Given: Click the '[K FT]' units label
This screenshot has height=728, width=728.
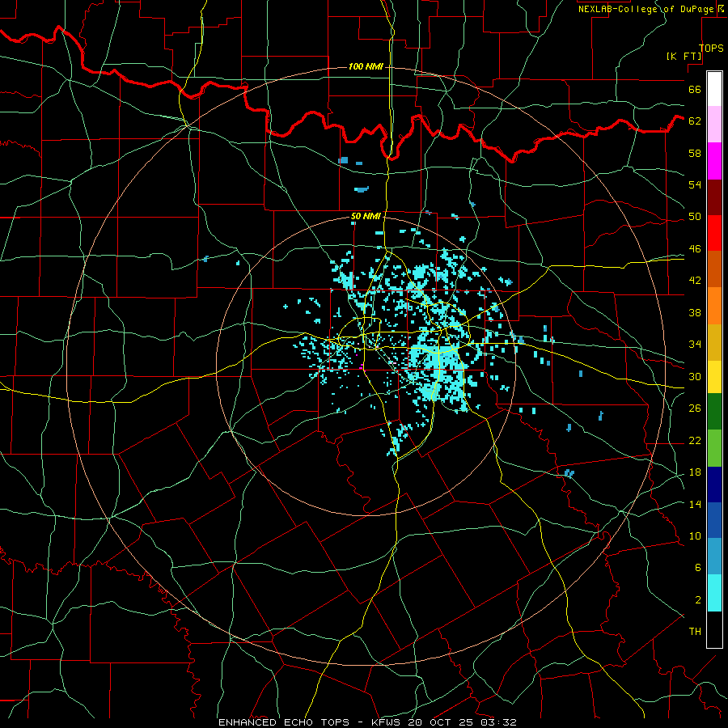Looking at the screenshot, I should tap(684, 57).
